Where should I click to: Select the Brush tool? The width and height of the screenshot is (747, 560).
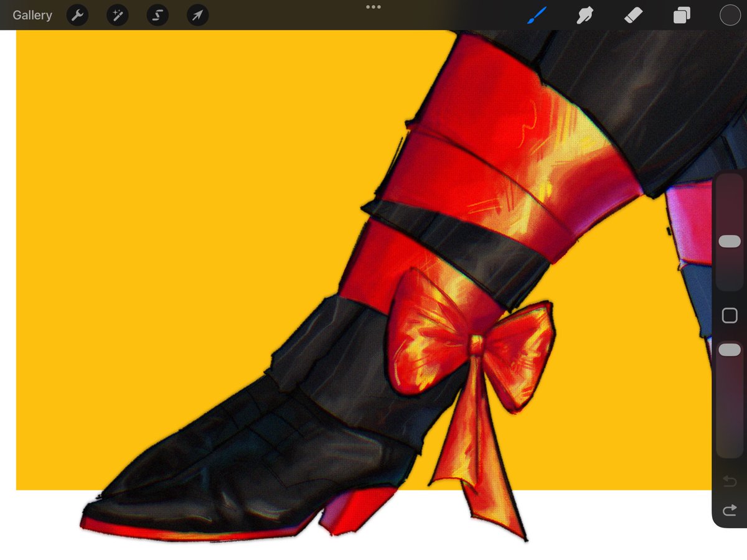(x=537, y=15)
